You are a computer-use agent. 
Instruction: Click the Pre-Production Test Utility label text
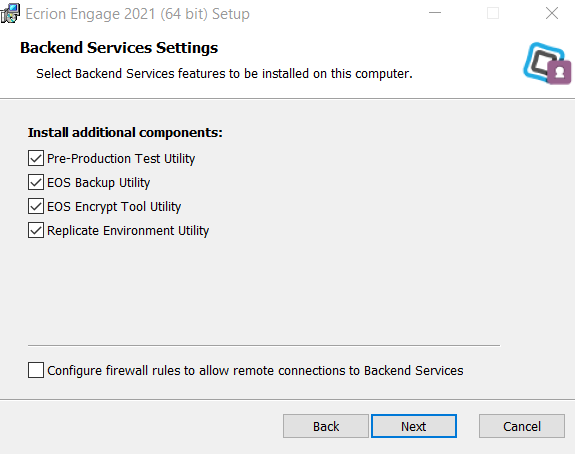coord(121,159)
